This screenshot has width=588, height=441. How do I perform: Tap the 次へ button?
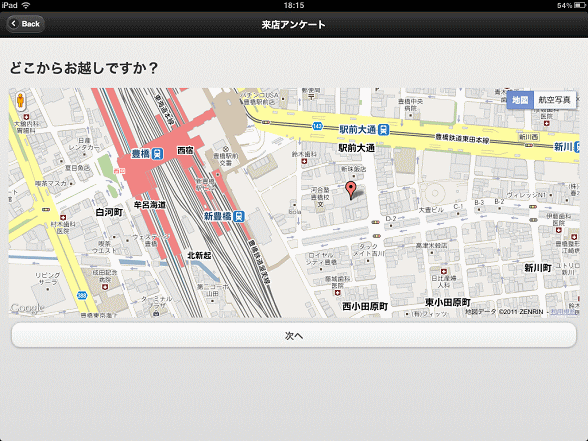pyautogui.click(x=294, y=335)
